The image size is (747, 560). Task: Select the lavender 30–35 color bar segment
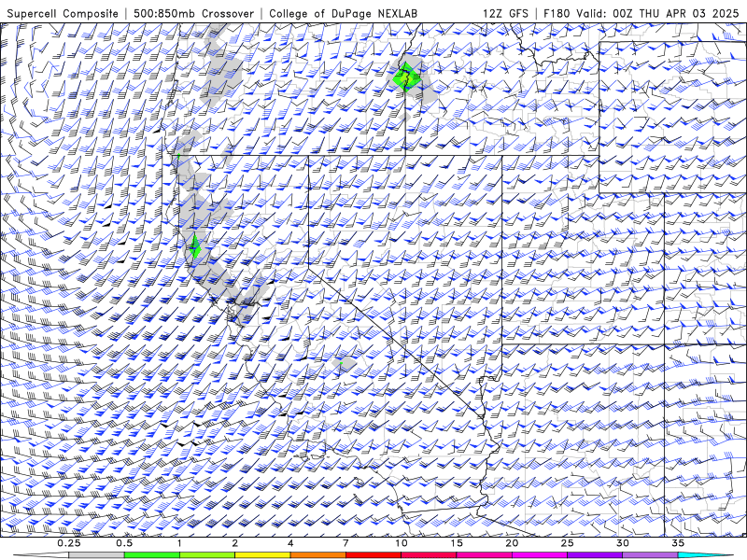click(x=650, y=555)
